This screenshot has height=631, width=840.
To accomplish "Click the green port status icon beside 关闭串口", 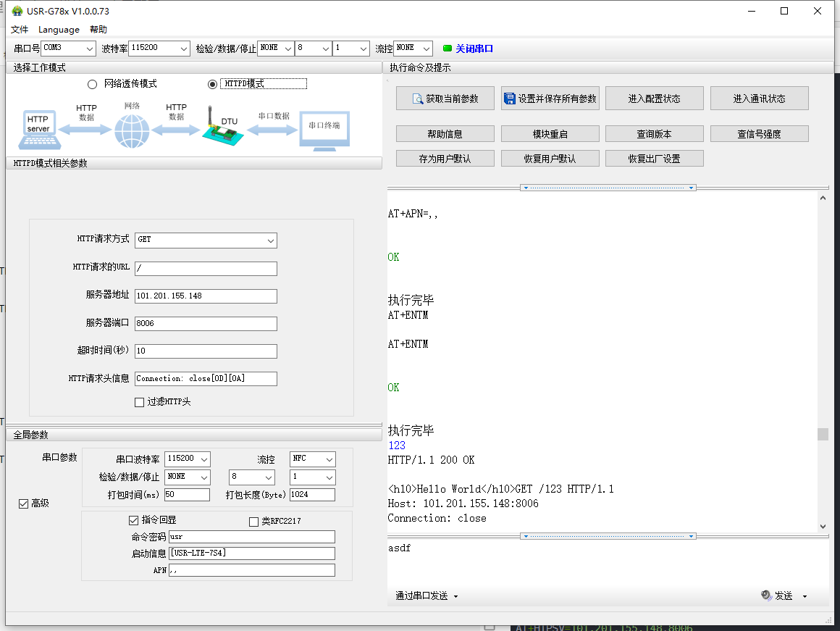I will (448, 48).
